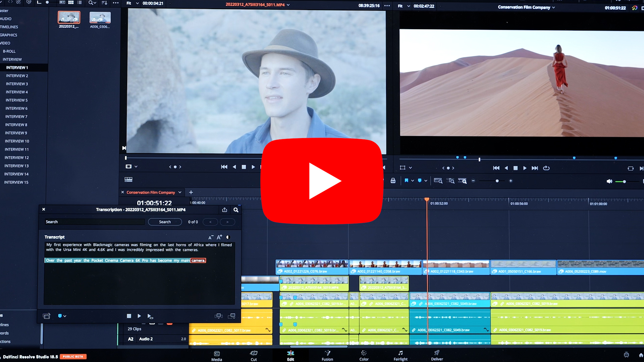Select the INTERVIEW 5 bin
Screen dimensions: 644x362
(x=16, y=100)
